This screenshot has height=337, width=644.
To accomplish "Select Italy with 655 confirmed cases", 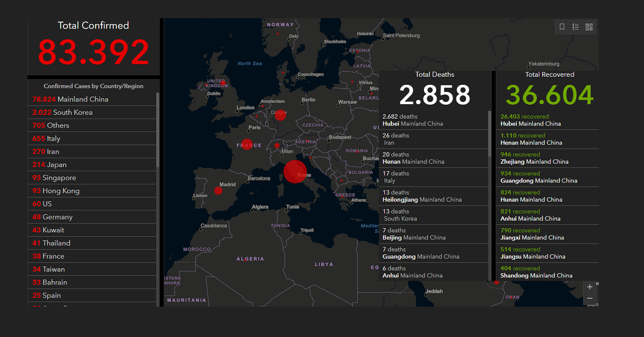I will (x=46, y=138).
